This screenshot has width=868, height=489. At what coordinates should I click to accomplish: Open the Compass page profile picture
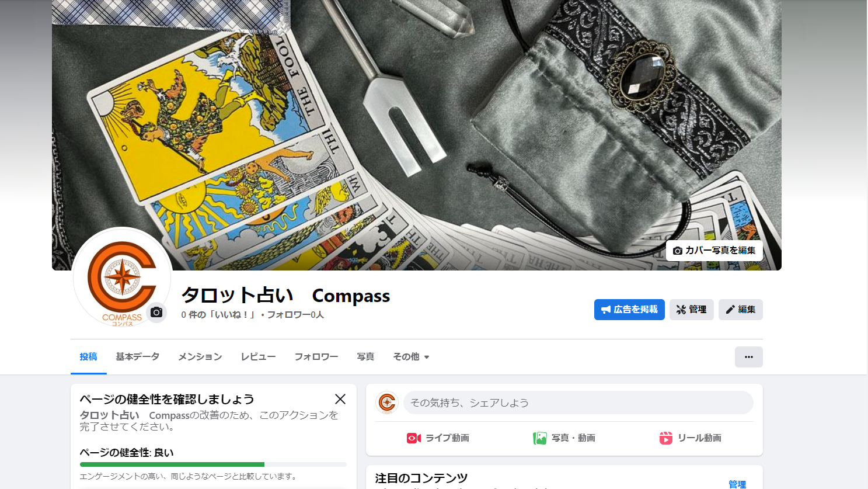122,278
